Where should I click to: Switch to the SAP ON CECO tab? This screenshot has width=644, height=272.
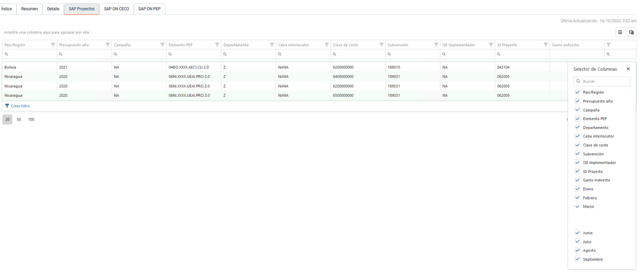pyautogui.click(x=116, y=9)
